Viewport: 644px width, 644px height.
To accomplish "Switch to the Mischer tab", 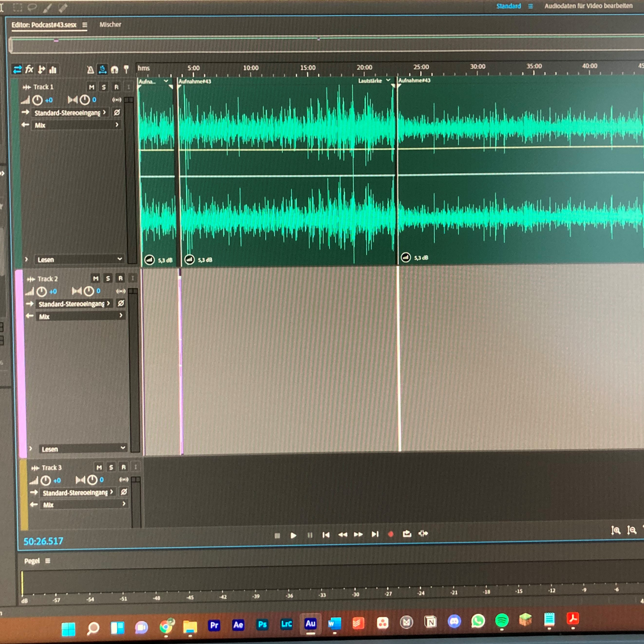I will point(110,25).
